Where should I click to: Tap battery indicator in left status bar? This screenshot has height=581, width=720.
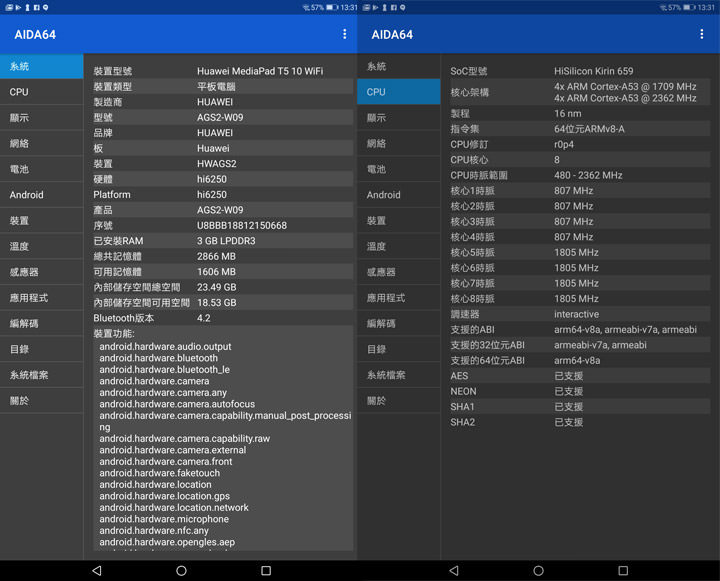tap(332, 7)
